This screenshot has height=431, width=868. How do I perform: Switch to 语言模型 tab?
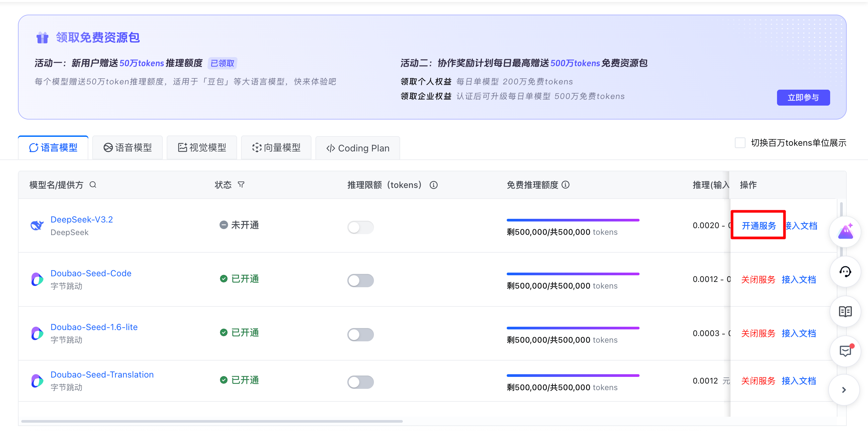tap(53, 148)
